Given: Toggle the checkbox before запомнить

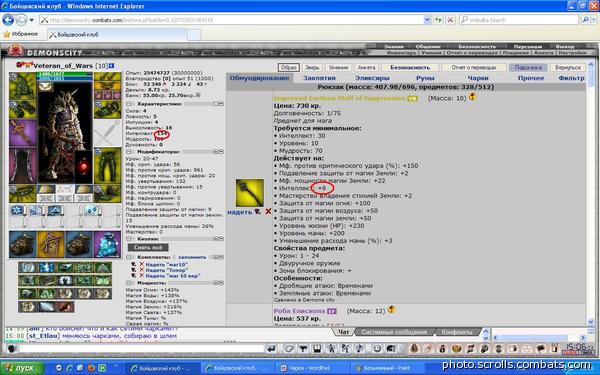Looking at the screenshot, I should [x=174, y=257].
